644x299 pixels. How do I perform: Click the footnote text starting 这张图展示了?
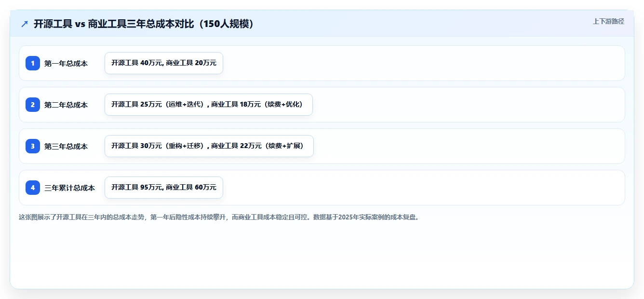pyautogui.click(x=220, y=217)
